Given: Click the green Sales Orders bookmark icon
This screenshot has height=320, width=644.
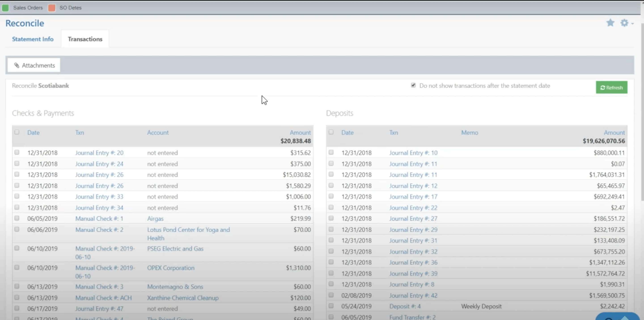Looking at the screenshot, I should 5,8.
